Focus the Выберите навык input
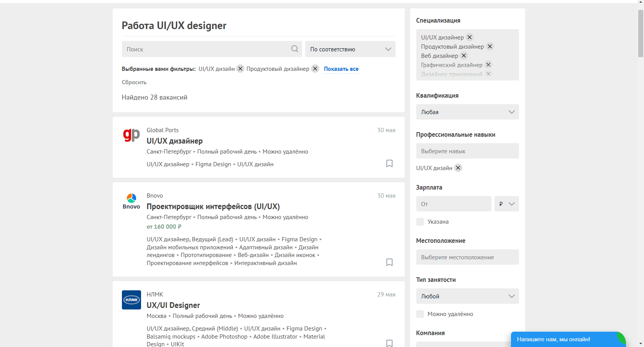This screenshot has height=347, width=644. [x=468, y=151]
